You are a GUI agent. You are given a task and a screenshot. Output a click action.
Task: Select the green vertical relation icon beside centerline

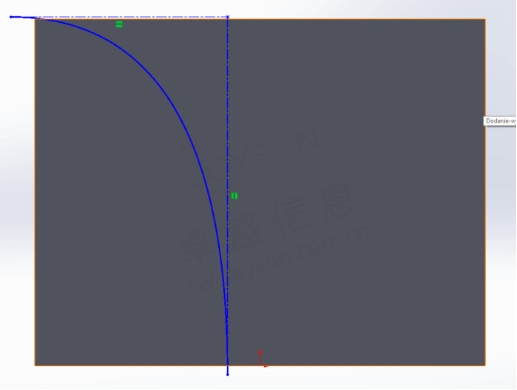[234, 196]
